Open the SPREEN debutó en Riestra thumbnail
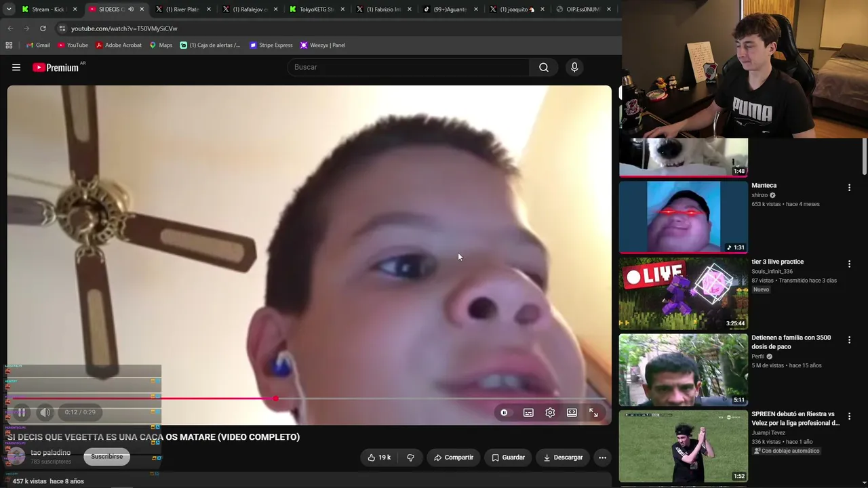868x488 pixels. click(684, 446)
